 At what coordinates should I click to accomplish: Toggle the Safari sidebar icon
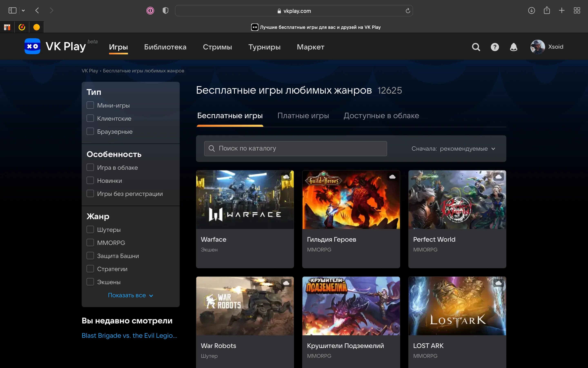coord(12,10)
